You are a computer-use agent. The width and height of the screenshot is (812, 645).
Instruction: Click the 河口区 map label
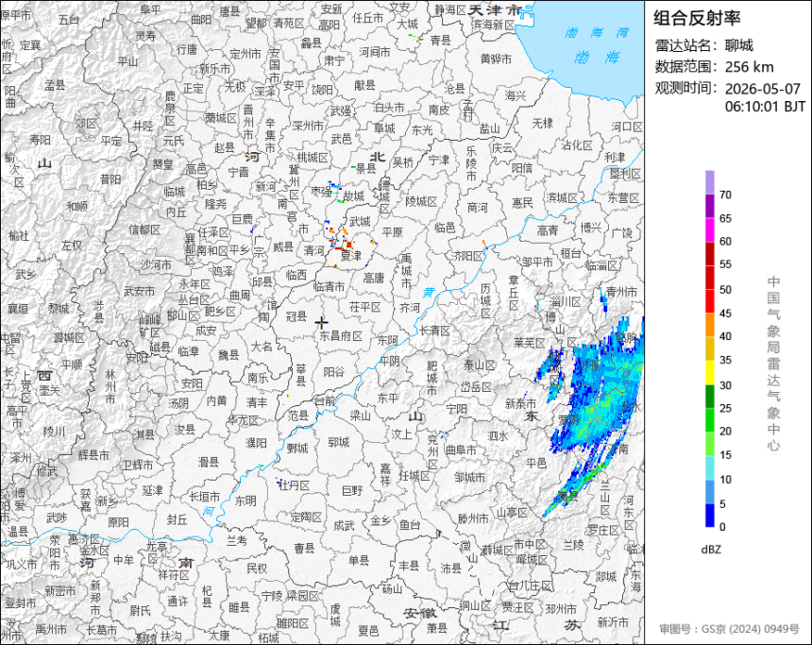click(x=627, y=127)
